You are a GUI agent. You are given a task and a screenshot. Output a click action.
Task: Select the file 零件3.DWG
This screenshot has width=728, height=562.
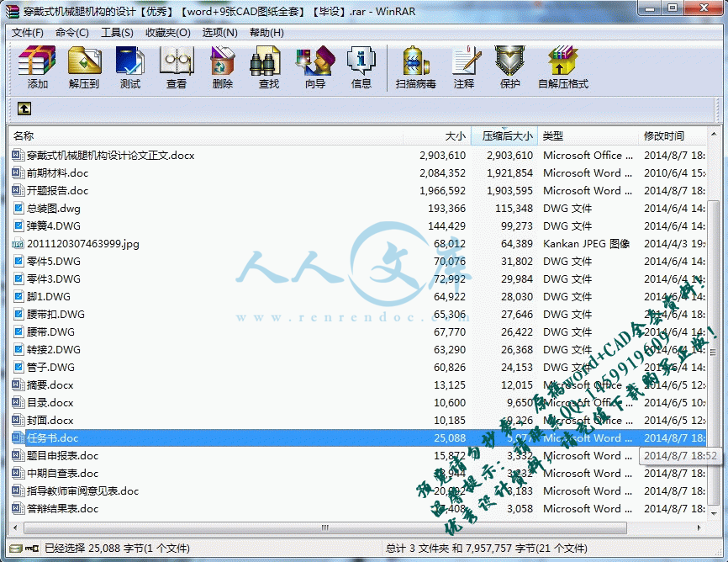[x=54, y=279]
